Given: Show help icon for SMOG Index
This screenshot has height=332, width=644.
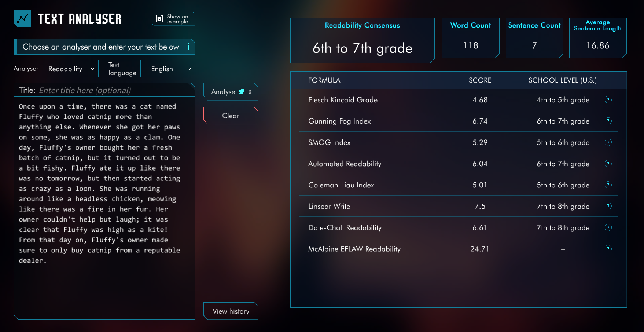Looking at the screenshot, I should pyautogui.click(x=608, y=142).
